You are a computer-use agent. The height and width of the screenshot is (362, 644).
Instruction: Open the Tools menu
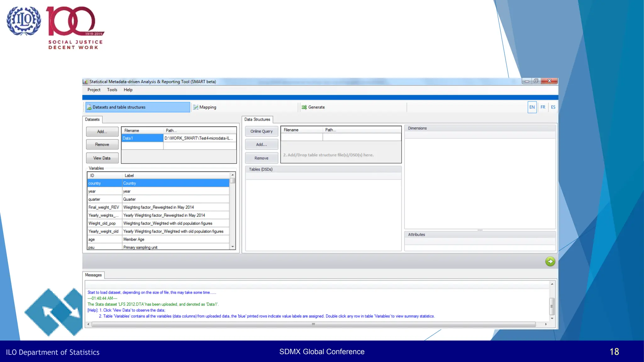click(112, 90)
